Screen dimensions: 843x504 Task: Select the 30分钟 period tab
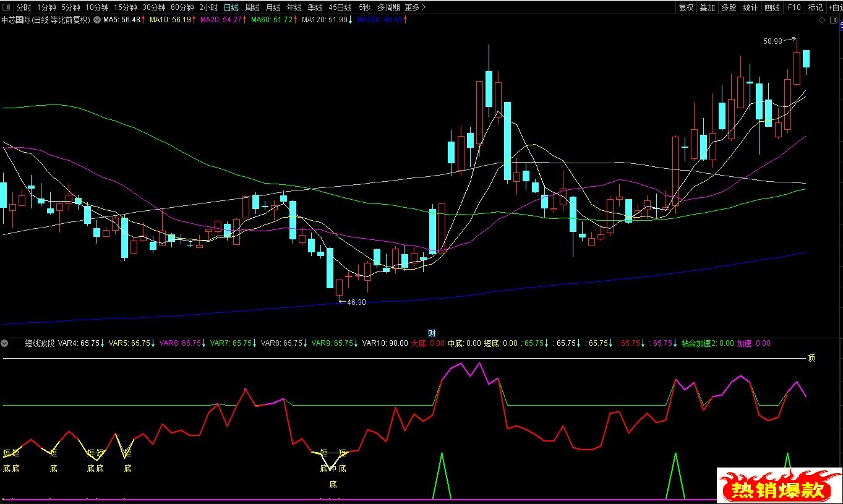tap(153, 7)
